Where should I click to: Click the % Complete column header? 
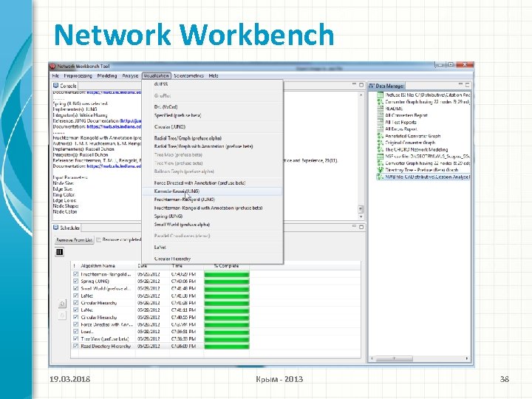click(x=226, y=266)
